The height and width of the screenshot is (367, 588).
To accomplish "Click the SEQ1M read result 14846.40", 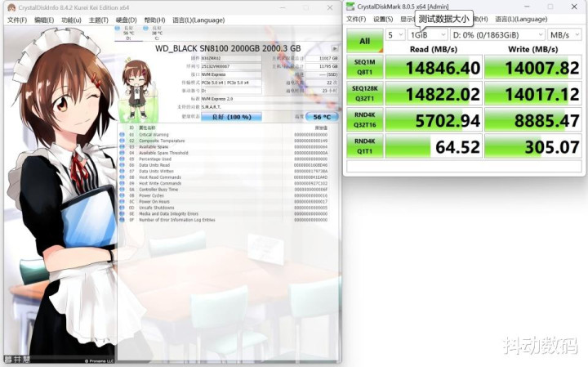I will point(434,67).
